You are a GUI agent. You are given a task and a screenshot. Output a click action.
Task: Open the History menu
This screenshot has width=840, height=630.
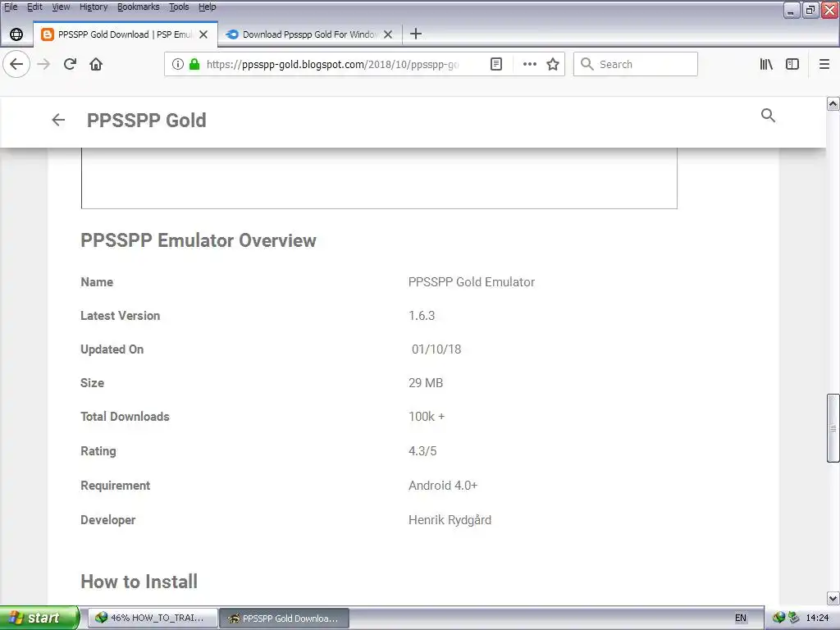pyautogui.click(x=94, y=7)
